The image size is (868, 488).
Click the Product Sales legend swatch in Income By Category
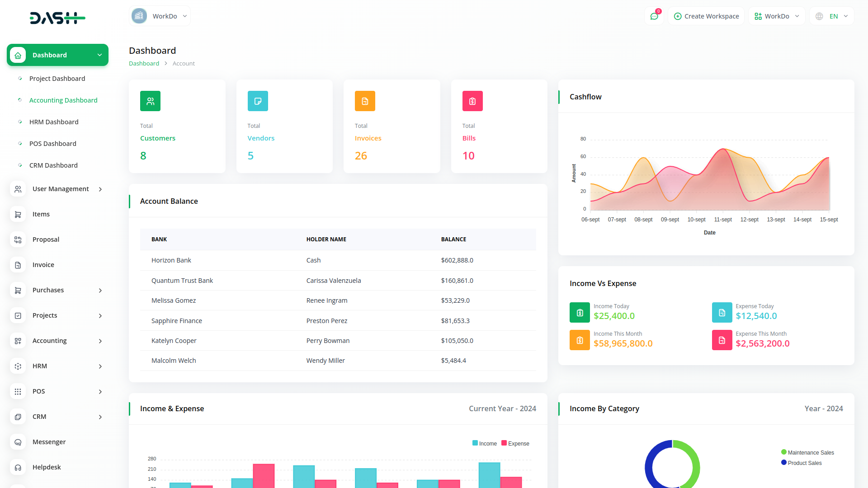coord(783,462)
